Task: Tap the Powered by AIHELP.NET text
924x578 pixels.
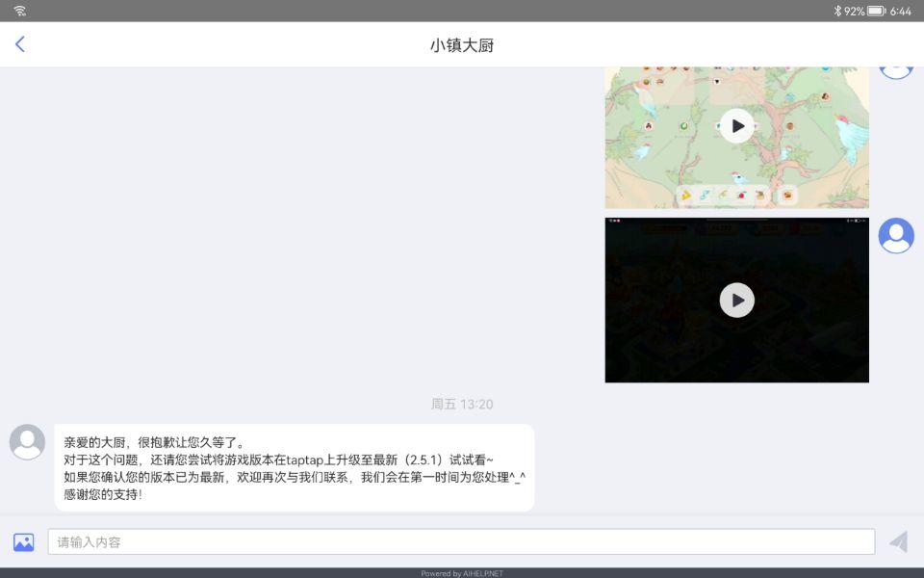Action: [x=462, y=573]
